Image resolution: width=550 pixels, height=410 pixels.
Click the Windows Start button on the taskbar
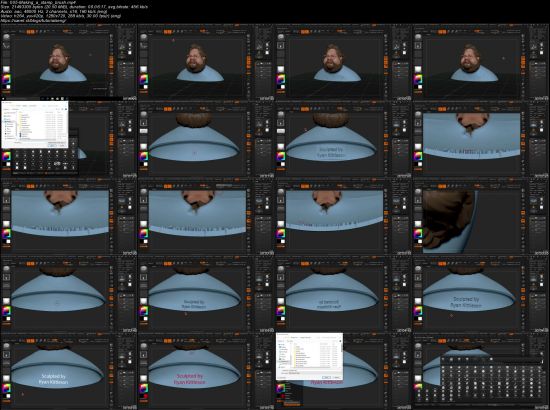pos(4,99)
